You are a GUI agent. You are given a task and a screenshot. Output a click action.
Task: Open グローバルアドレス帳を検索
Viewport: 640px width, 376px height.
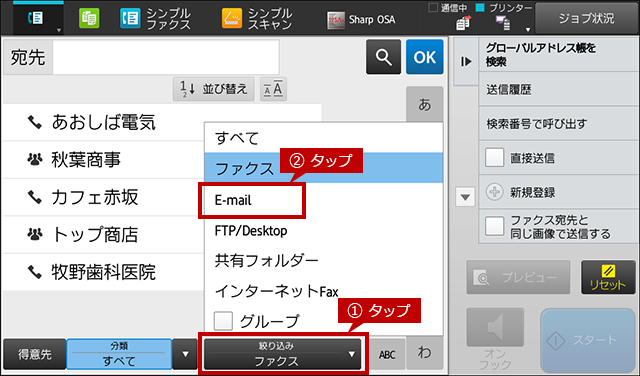558,55
